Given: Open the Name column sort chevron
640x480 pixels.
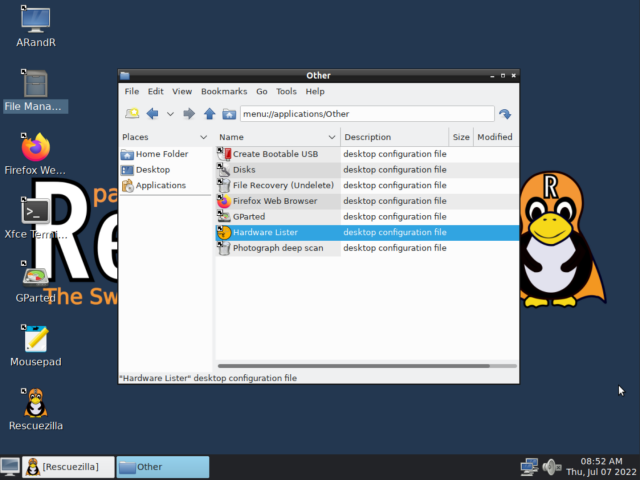Looking at the screenshot, I should (x=332, y=137).
